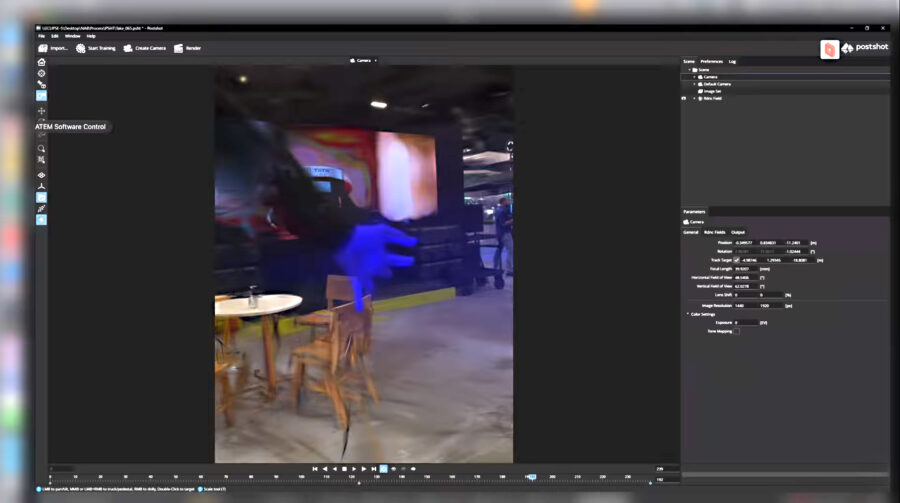Viewport: 900px width, 503px height.
Task: Toggle the Track Target checkbox
Action: tap(736, 260)
